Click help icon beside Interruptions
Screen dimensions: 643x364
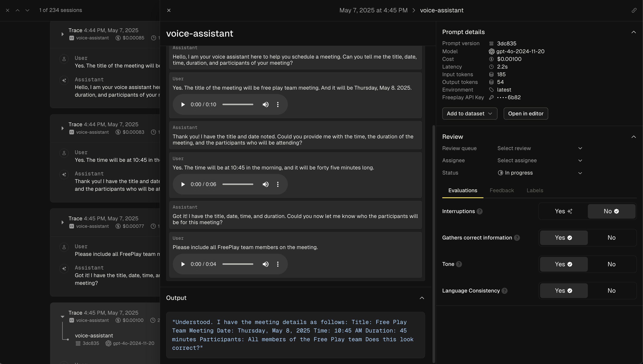479,212
